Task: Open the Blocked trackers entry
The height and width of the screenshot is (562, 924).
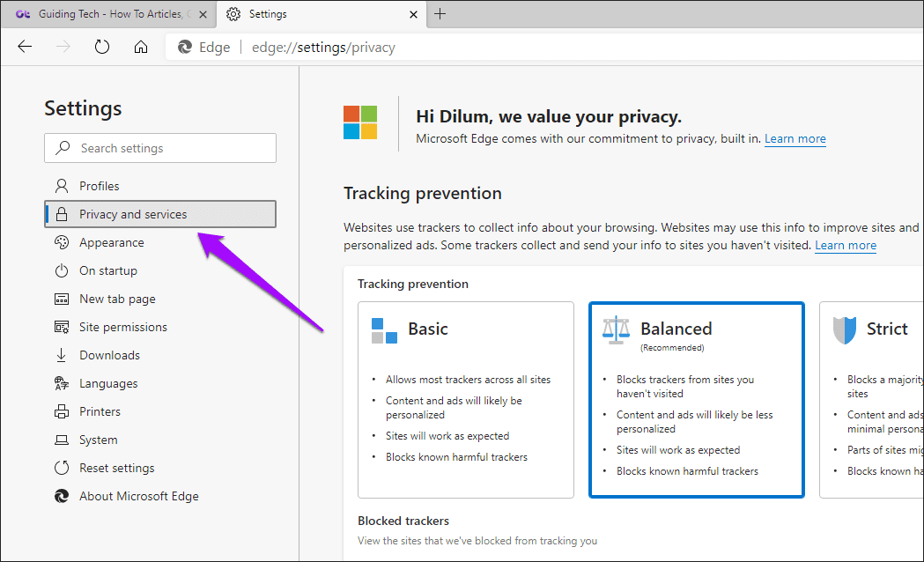Action: pyautogui.click(x=477, y=530)
